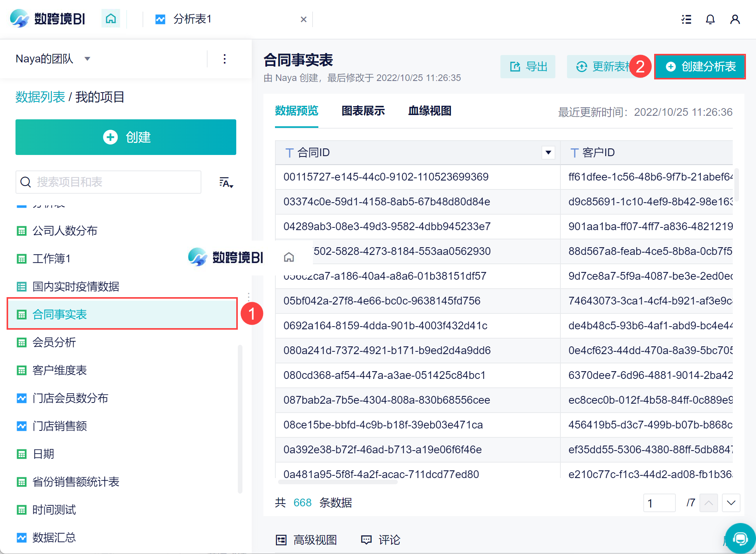
Task: Follow the 数据列表 breadcrumb link
Action: (40, 97)
